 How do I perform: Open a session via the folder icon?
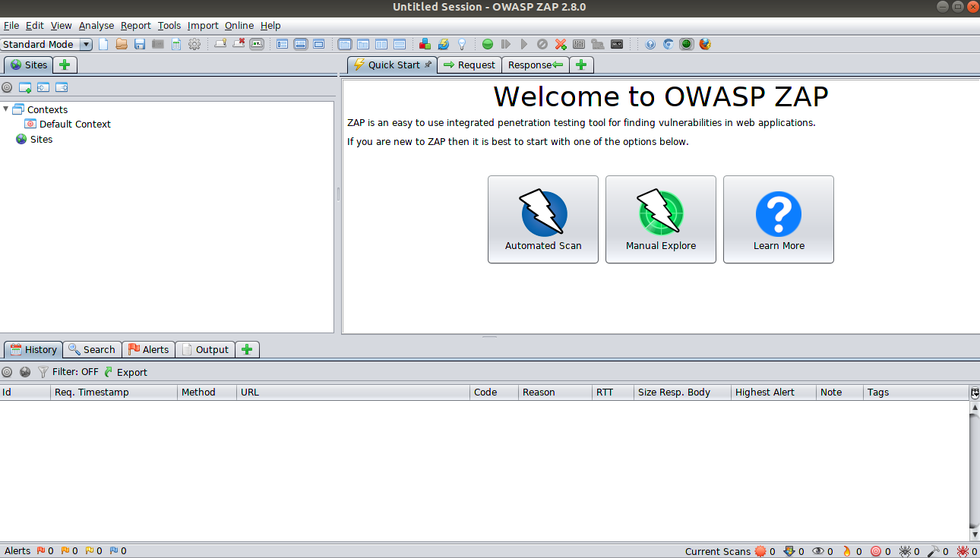tap(122, 44)
